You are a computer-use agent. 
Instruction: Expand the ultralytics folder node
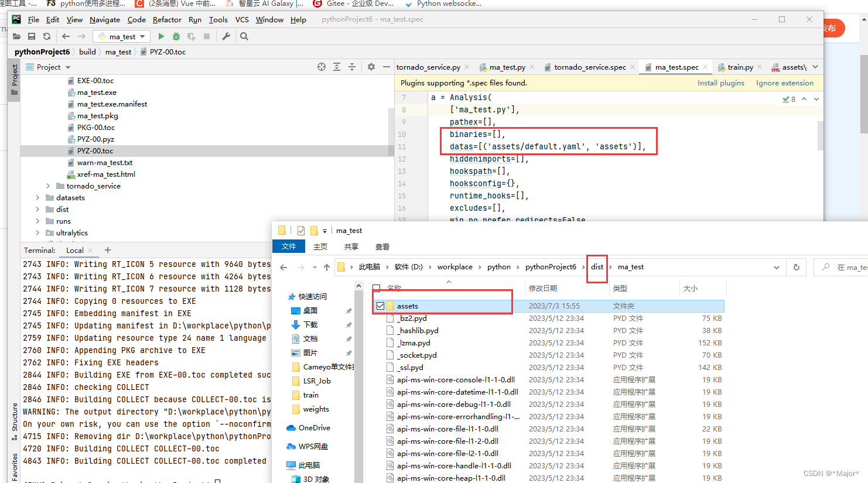click(x=37, y=232)
